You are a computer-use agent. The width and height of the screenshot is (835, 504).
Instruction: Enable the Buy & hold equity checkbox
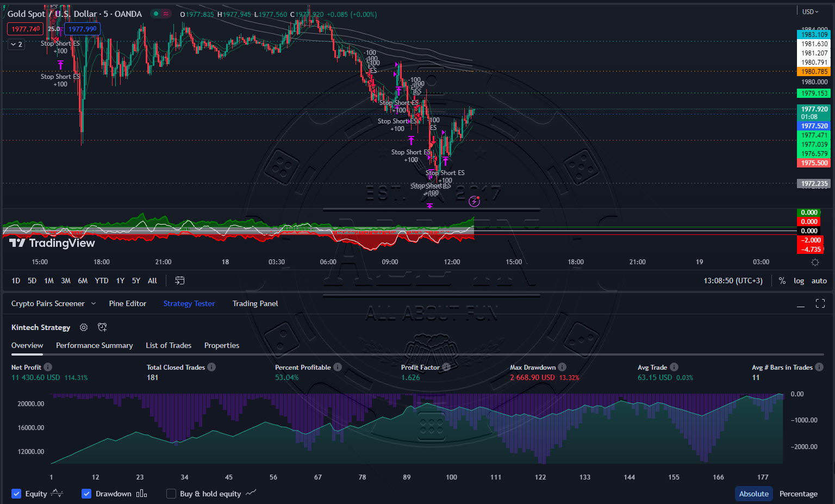[x=171, y=493]
